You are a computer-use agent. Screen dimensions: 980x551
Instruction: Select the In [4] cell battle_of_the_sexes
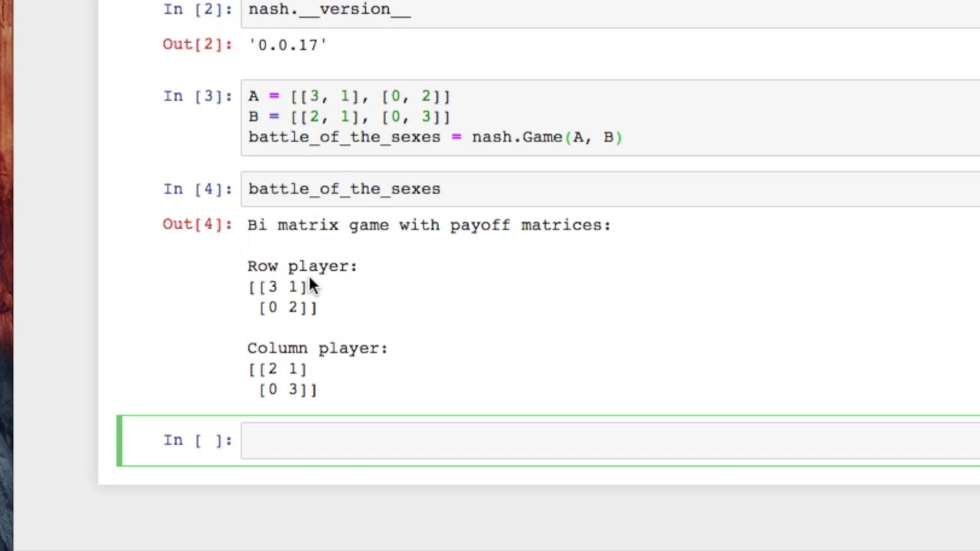[x=610, y=189]
